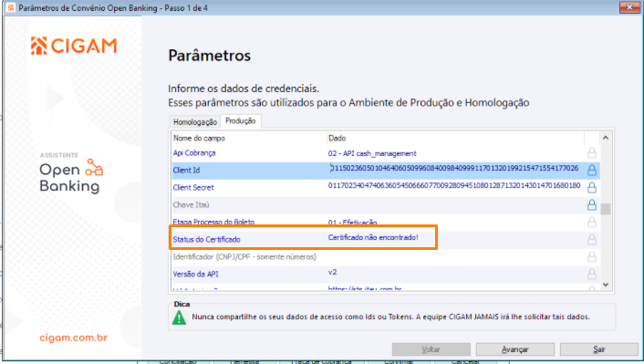Click the lock icon in Client Secret row
Image resolution: width=644 pixels, height=364 pixels.
click(592, 187)
